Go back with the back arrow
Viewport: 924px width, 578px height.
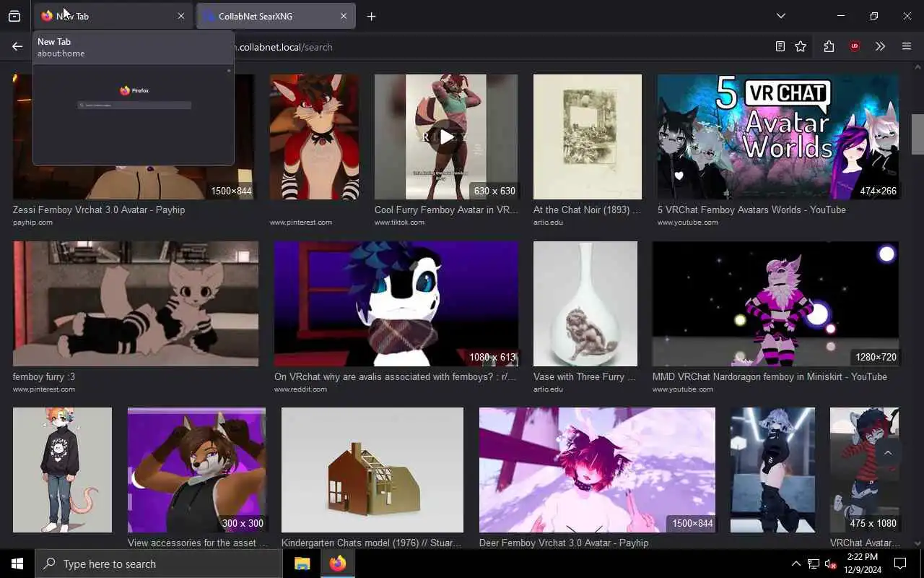17,46
